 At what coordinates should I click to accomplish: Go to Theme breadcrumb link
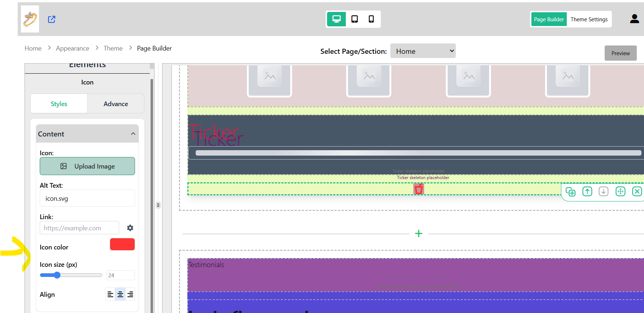(113, 48)
